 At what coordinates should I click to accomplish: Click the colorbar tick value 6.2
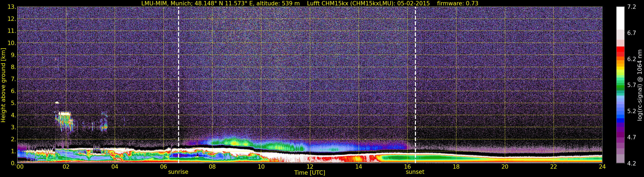pyautogui.click(x=632, y=59)
